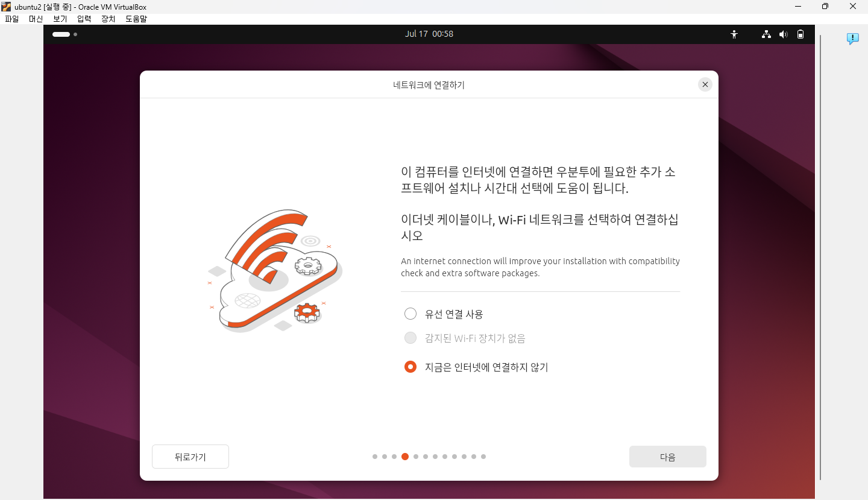Open the wired network status icon
Viewport: 868px width, 500px height.
point(766,34)
